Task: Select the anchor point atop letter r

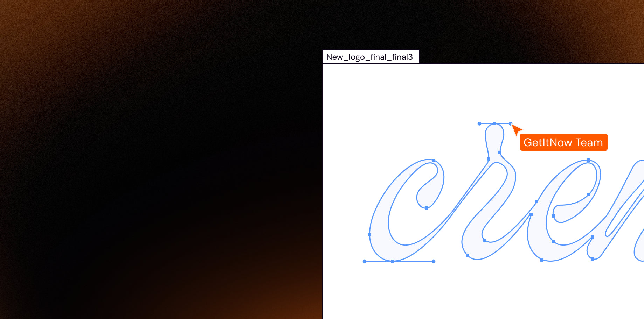Action: [x=494, y=124]
